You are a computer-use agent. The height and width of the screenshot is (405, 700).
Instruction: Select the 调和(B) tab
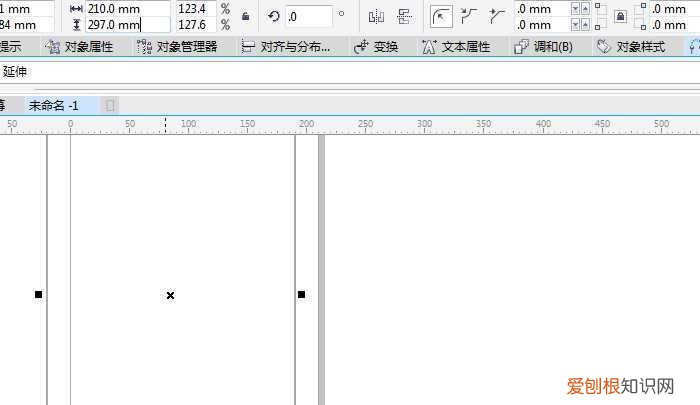tap(543, 47)
